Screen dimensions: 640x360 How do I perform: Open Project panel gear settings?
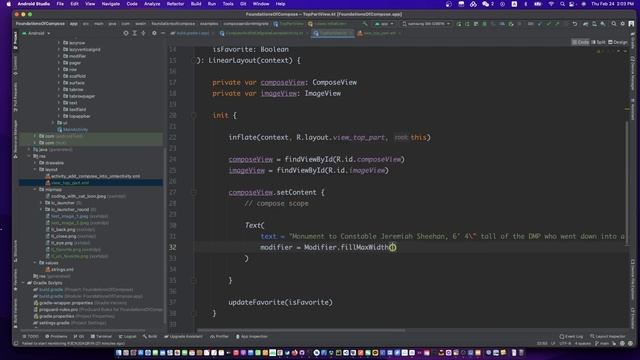[x=154, y=33]
